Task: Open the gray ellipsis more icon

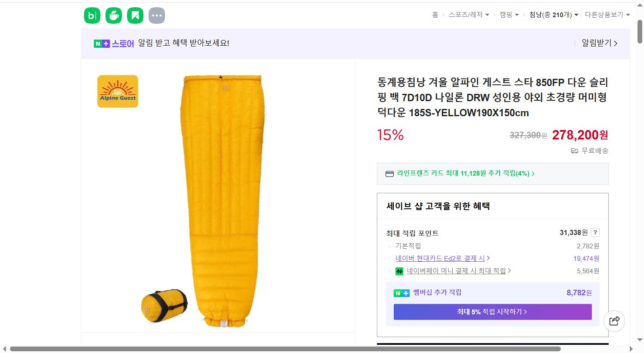Action: (x=156, y=15)
